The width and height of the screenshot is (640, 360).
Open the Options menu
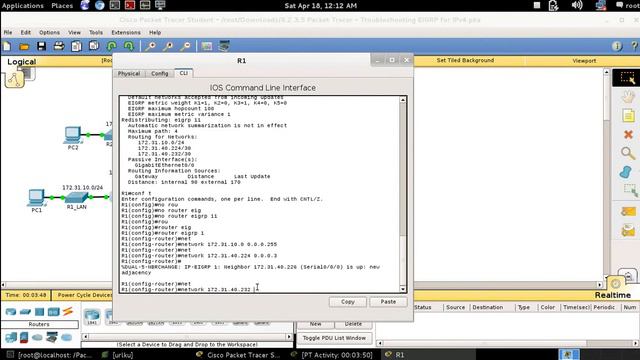pyautogui.click(x=49, y=32)
